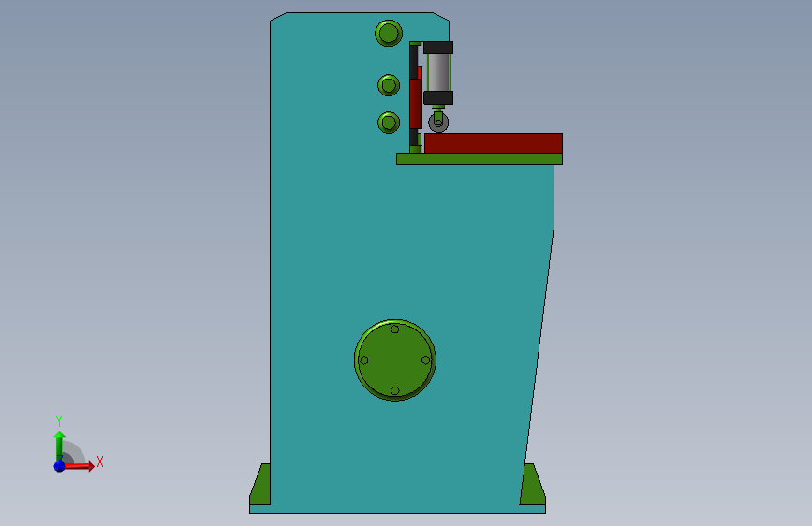Select the red vertical slide beside cylinder

pyautogui.click(x=415, y=104)
